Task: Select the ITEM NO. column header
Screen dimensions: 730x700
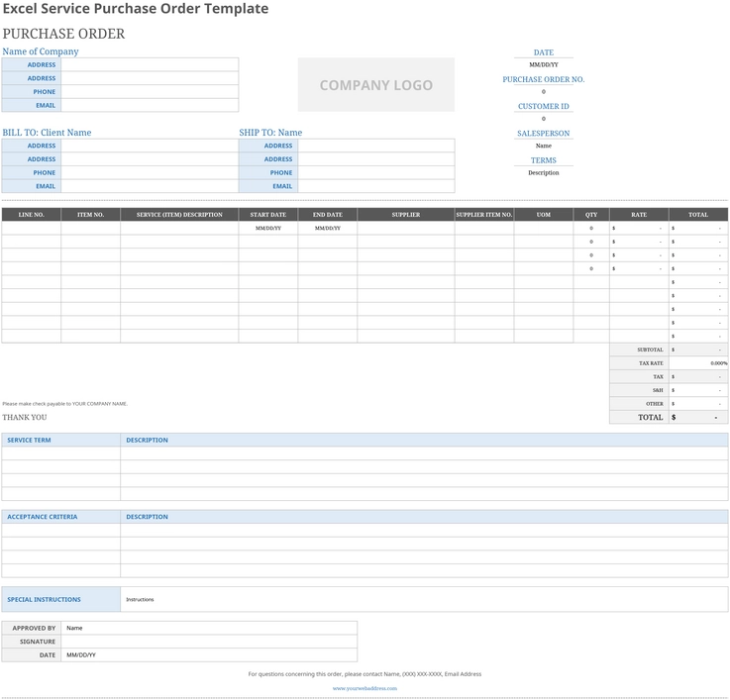Action: coord(90,215)
